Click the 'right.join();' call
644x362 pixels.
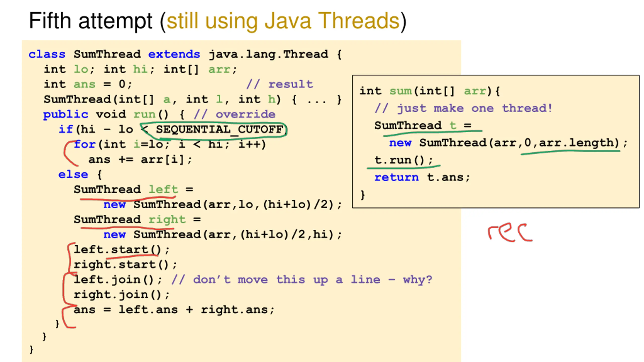point(122,295)
